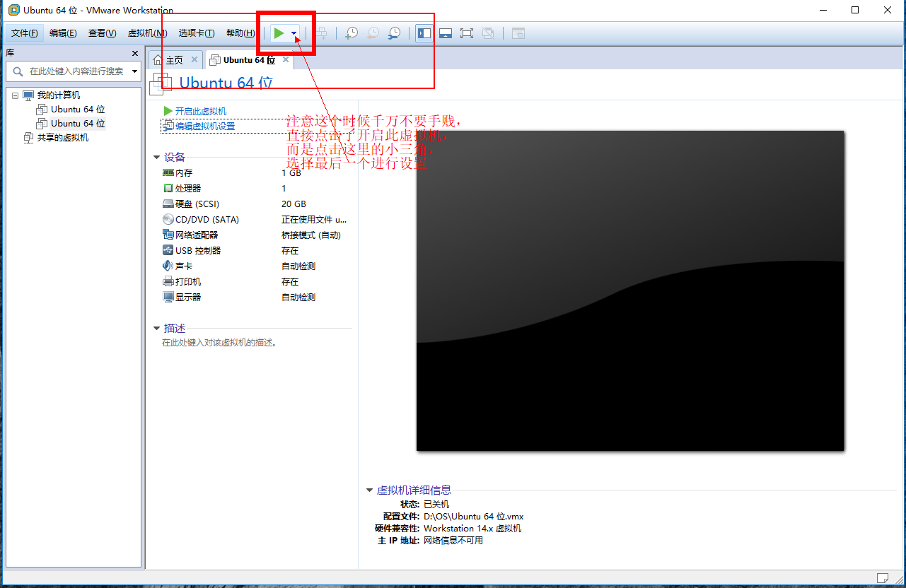Click the black virtual machine preview screen

(x=630, y=290)
